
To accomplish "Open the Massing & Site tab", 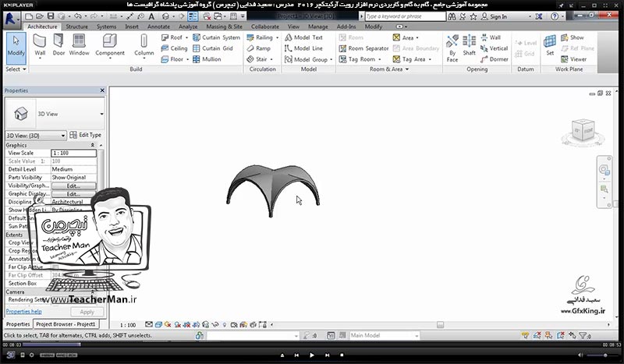I will tap(224, 27).
